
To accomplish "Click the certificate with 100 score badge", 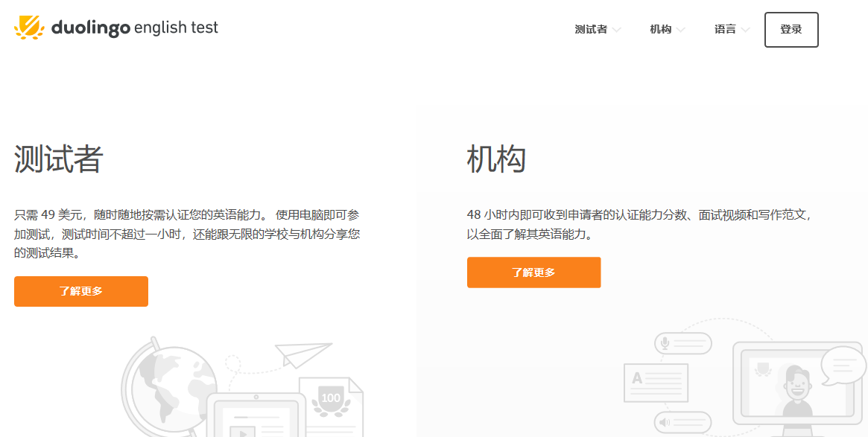I will tap(330, 402).
